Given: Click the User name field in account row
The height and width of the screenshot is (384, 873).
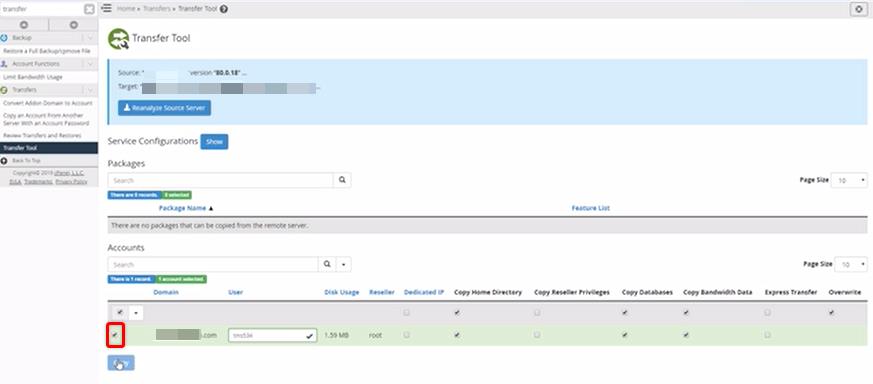Looking at the screenshot, I should click(273, 336).
